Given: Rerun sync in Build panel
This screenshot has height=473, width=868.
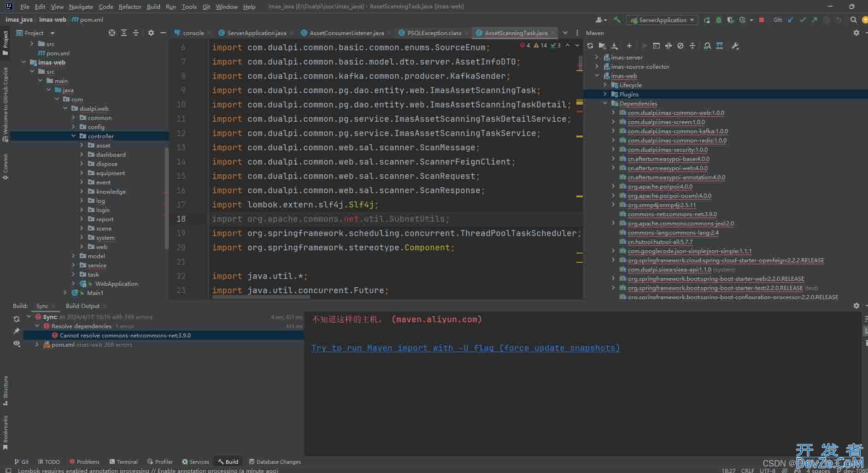Looking at the screenshot, I should pos(17,319).
